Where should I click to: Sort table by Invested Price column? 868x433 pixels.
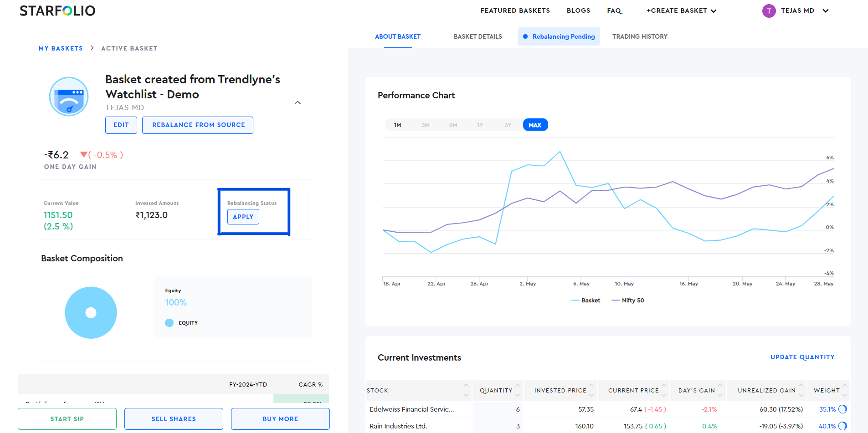[560, 390]
